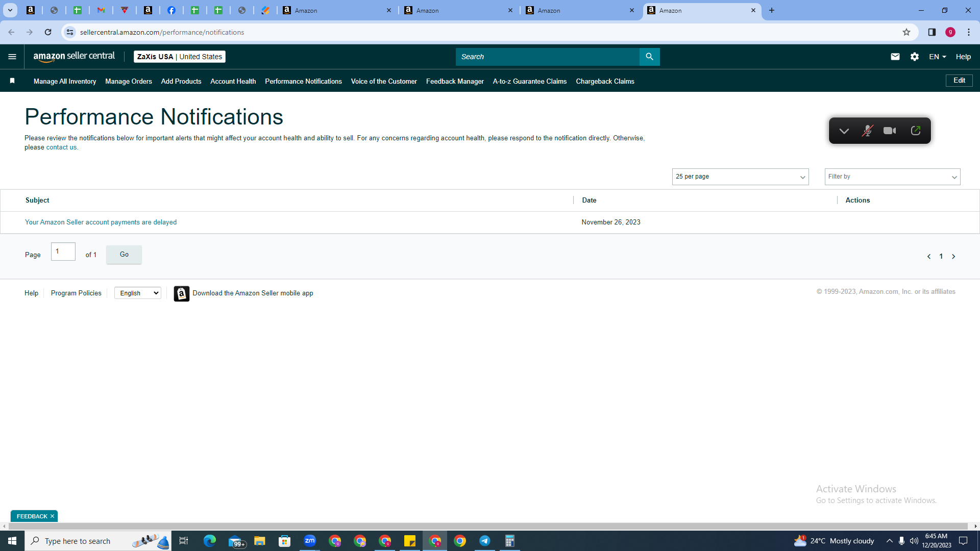This screenshot has height=551, width=980.
Task: Expand the Filter by dropdown
Action: click(892, 177)
